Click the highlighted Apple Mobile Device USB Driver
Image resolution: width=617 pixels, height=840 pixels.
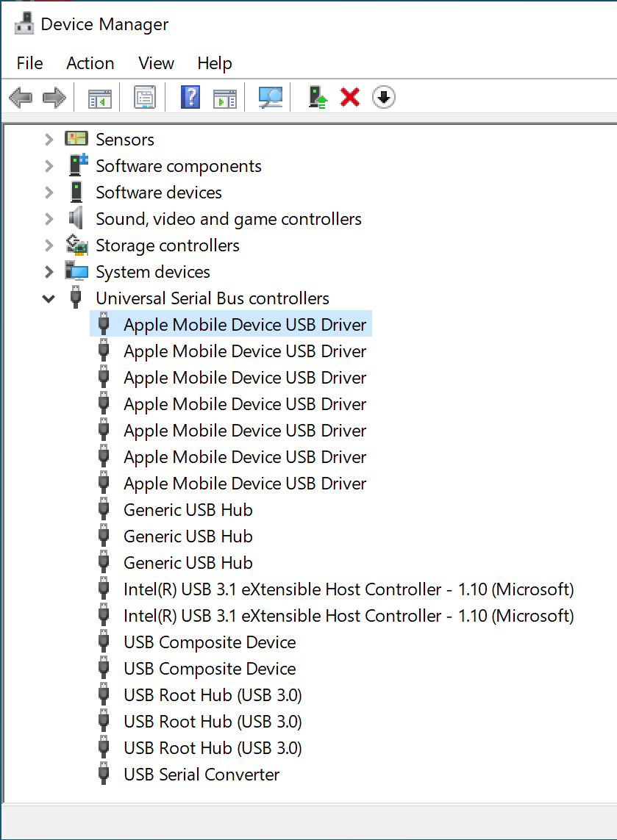pyautogui.click(x=245, y=325)
